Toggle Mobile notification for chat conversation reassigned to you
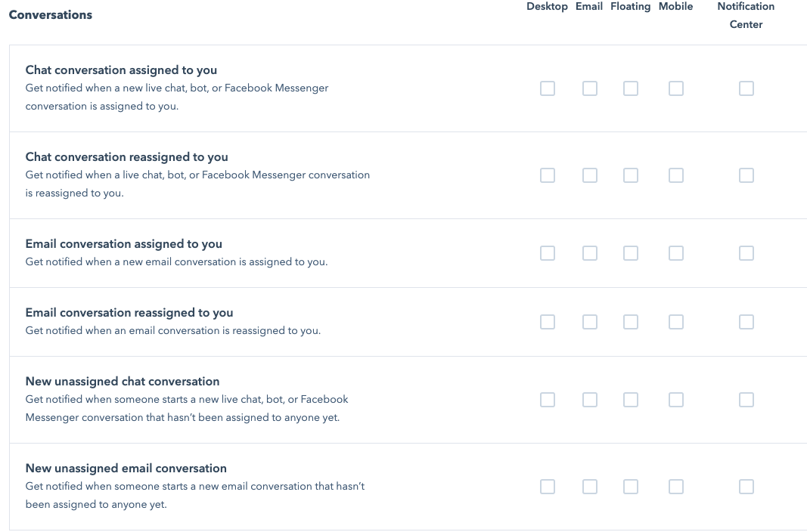The width and height of the screenshot is (807, 532). [675, 175]
